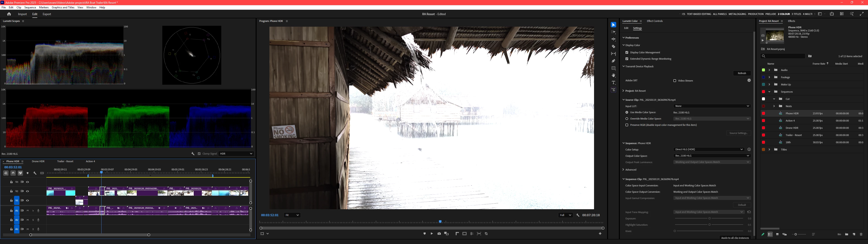Expand the Project: RA Resort section
The width and height of the screenshot is (868, 244).
(623, 91)
